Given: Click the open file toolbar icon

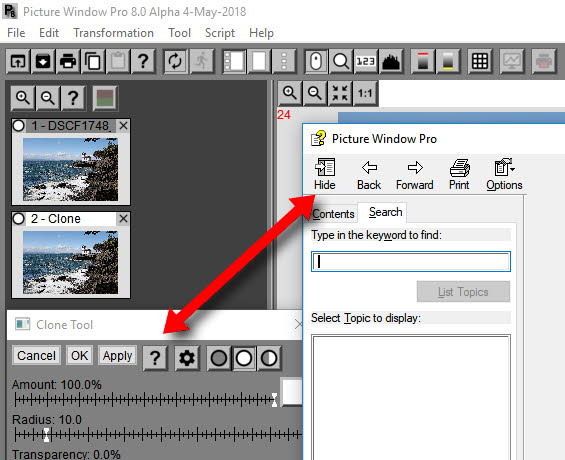Looking at the screenshot, I should coord(18,61).
